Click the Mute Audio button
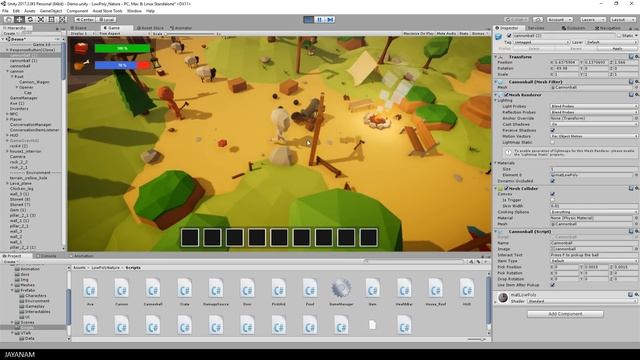This screenshot has width=640, height=360. pos(446,33)
